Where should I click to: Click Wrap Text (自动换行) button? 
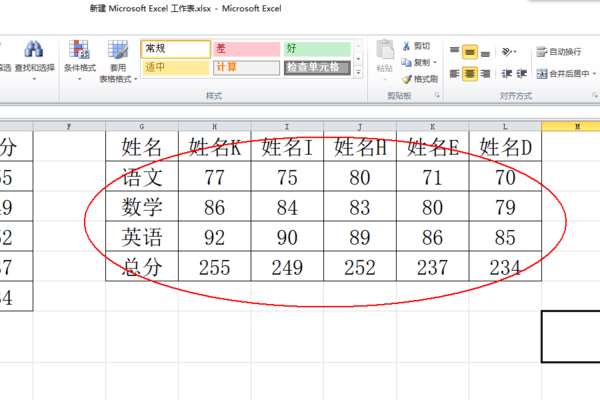pos(559,52)
